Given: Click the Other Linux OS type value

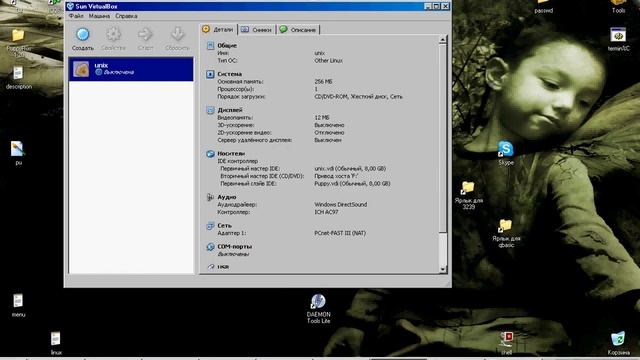Looking at the screenshot, I should (329, 60).
